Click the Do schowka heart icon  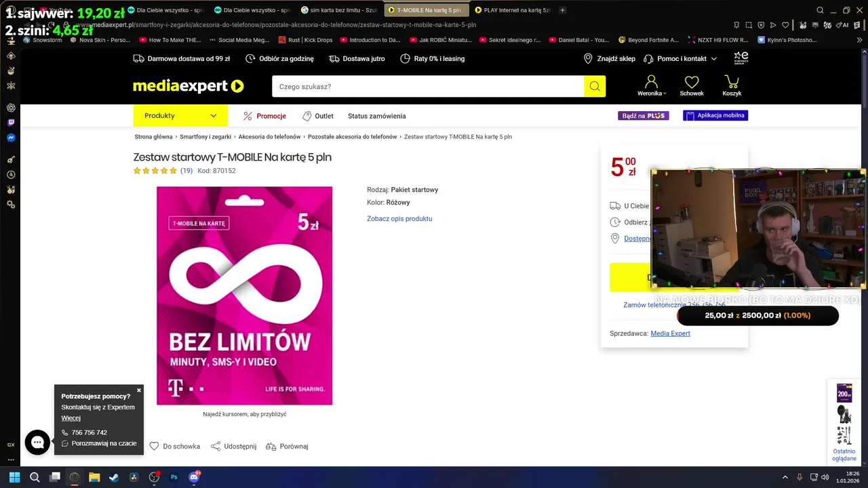tap(154, 446)
